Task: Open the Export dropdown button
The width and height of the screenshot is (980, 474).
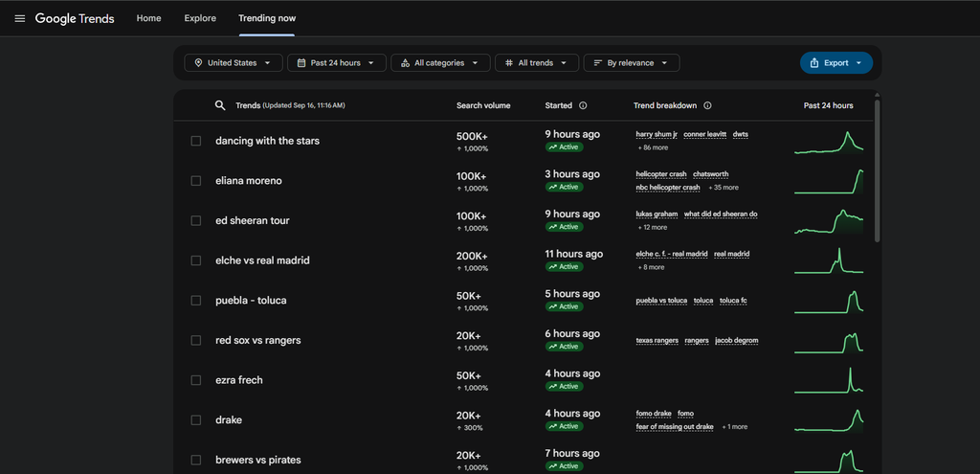Action: click(836, 63)
